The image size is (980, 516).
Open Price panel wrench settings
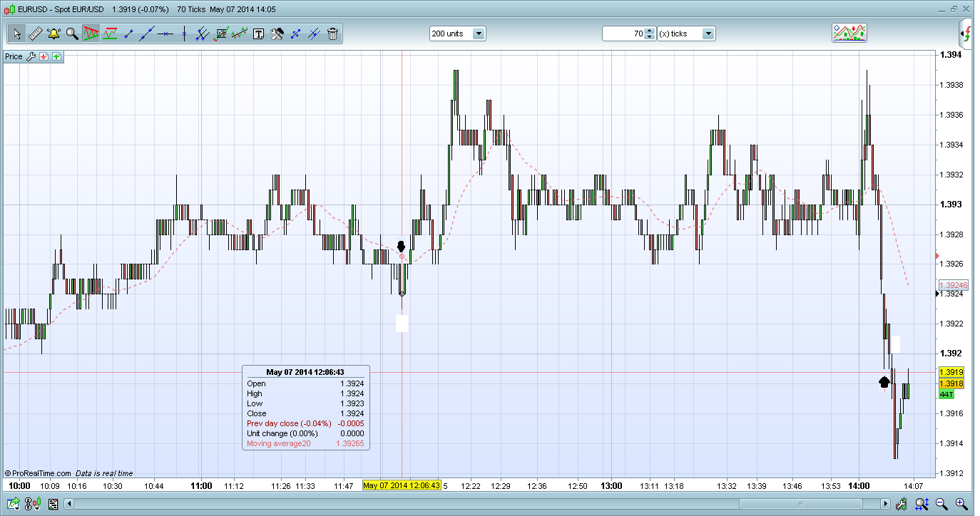[x=31, y=56]
